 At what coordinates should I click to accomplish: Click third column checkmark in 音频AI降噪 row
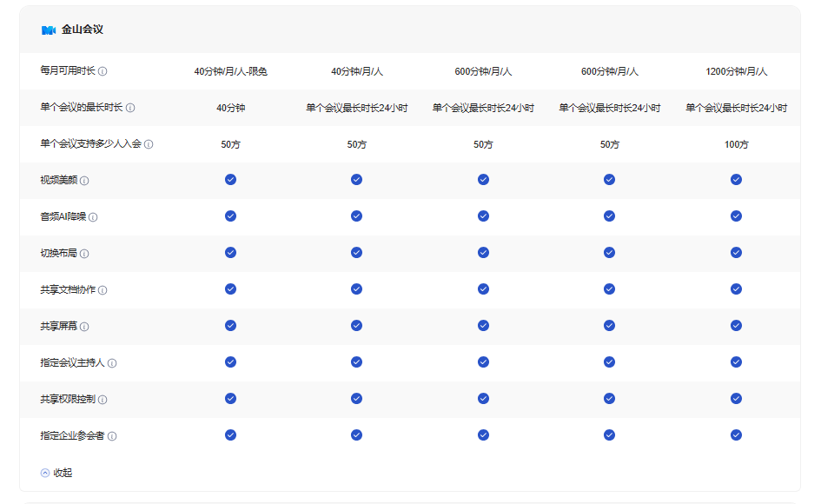(x=483, y=216)
